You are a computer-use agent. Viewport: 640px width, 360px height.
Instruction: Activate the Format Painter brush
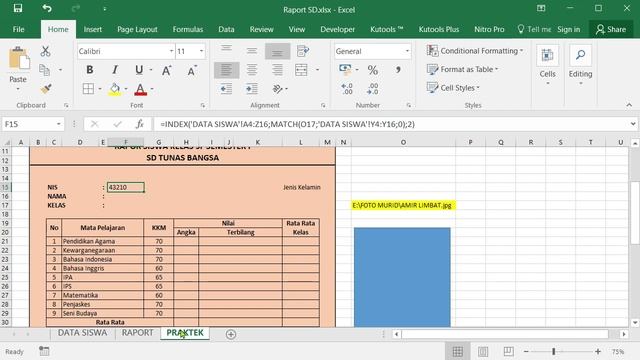click(x=46, y=88)
